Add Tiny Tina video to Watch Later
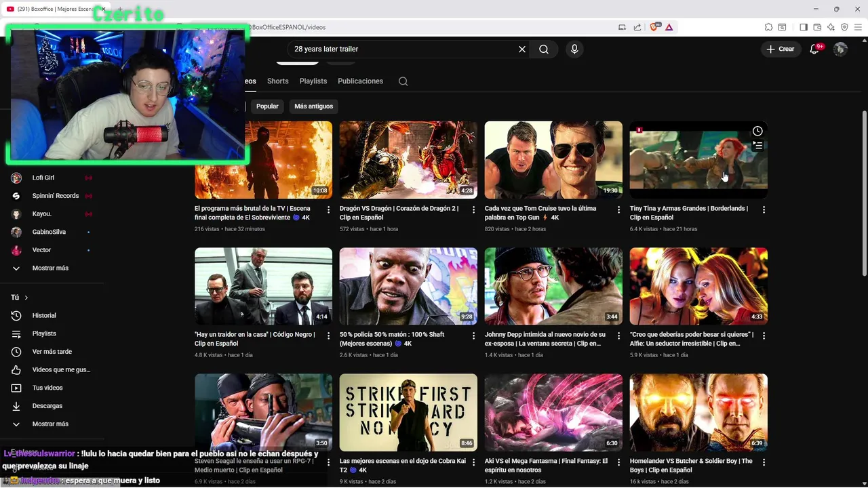The width and height of the screenshot is (868, 488). coord(757,131)
